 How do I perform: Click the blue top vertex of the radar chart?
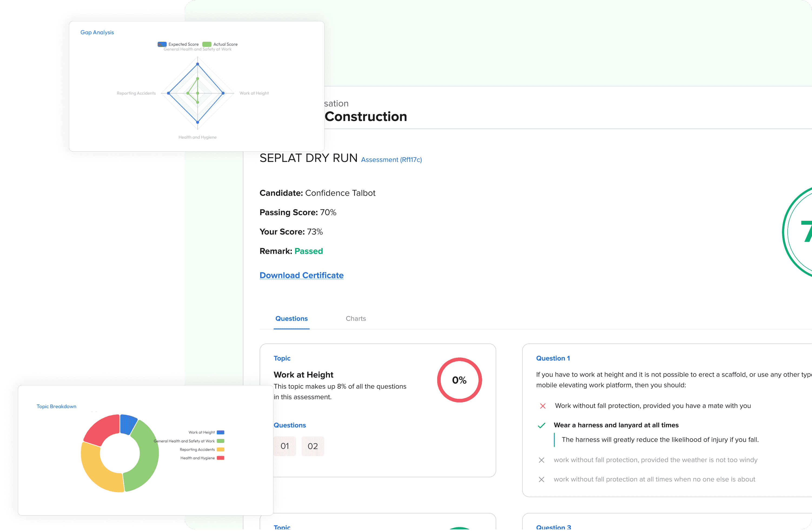coord(198,64)
